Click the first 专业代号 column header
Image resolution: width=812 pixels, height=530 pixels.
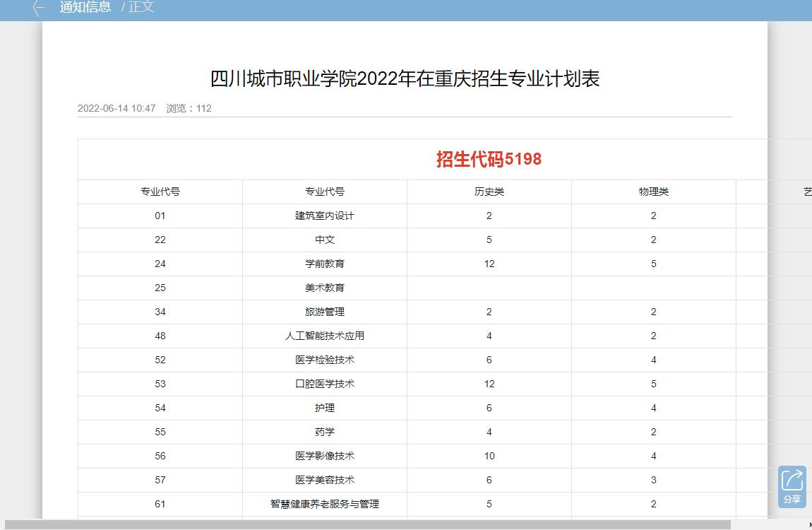coord(160,192)
